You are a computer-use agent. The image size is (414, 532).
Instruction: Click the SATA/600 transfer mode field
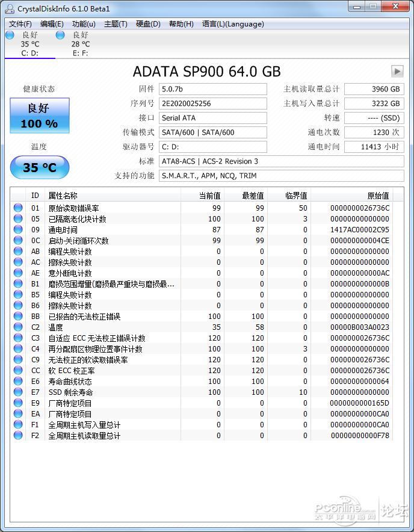click(x=213, y=132)
